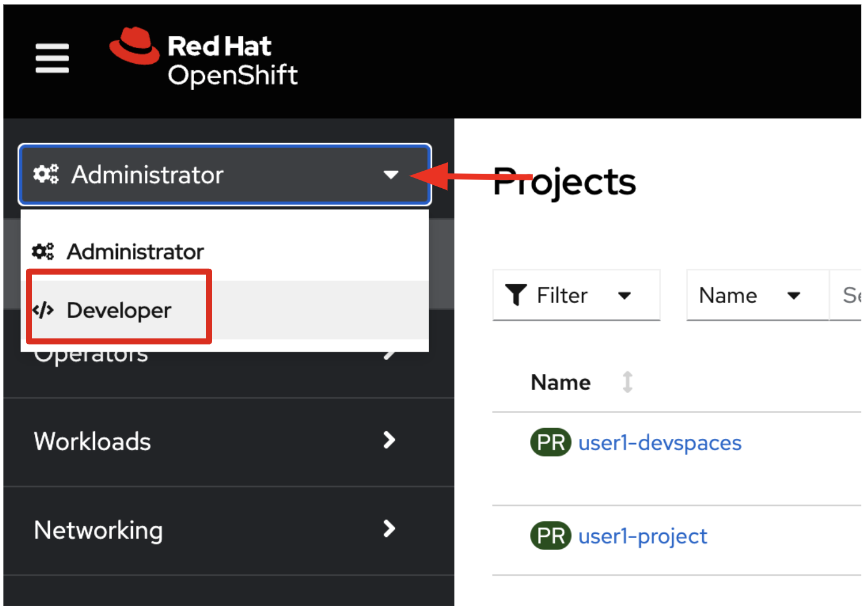This screenshot has width=868, height=612.
Task: Sort projects by Name column
Action: click(x=628, y=382)
